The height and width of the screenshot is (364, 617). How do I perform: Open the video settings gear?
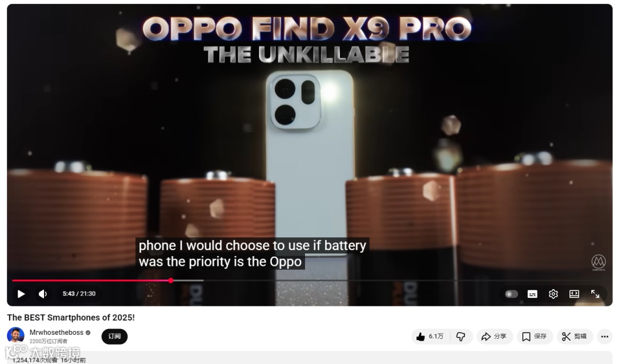pos(553,294)
